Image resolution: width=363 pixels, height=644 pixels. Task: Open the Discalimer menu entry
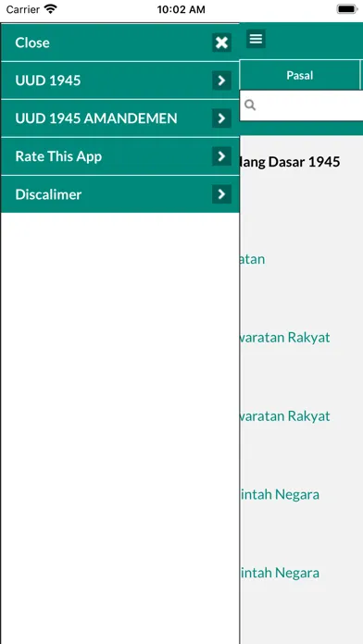click(120, 194)
